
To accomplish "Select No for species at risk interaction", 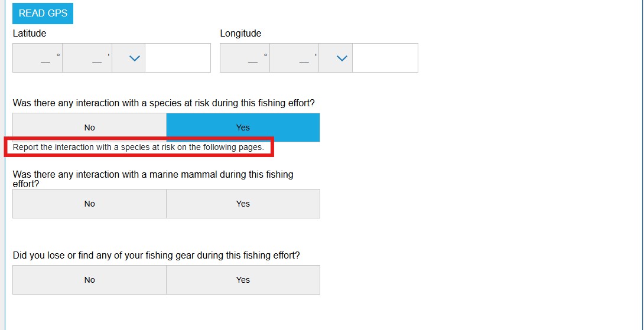I will click(90, 128).
